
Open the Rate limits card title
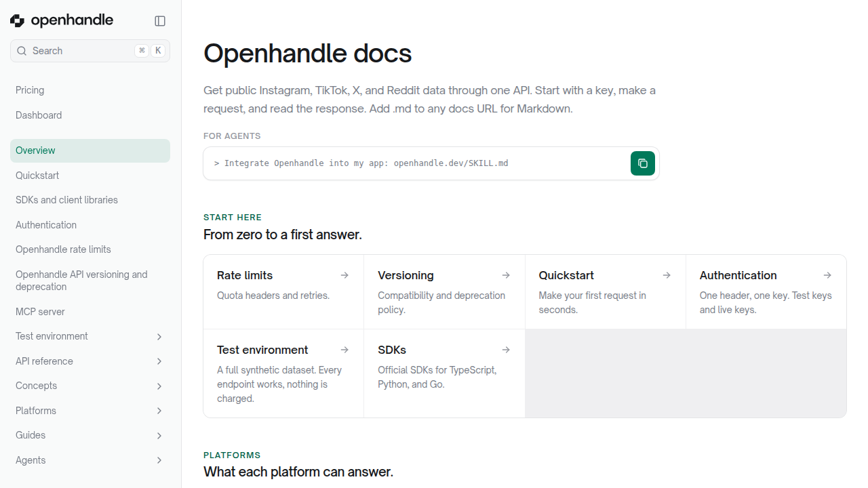click(x=245, y=275)
